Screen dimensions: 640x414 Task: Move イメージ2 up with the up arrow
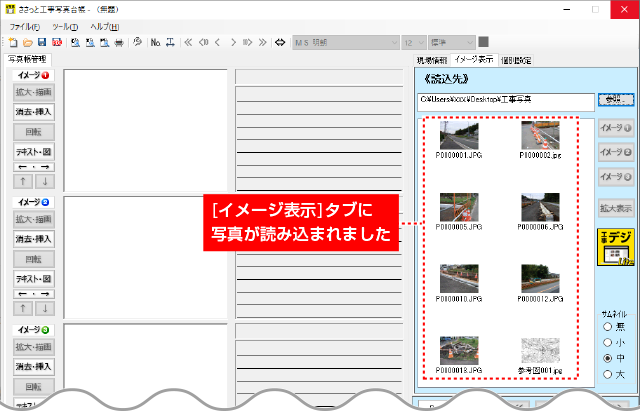coord(23,308)
